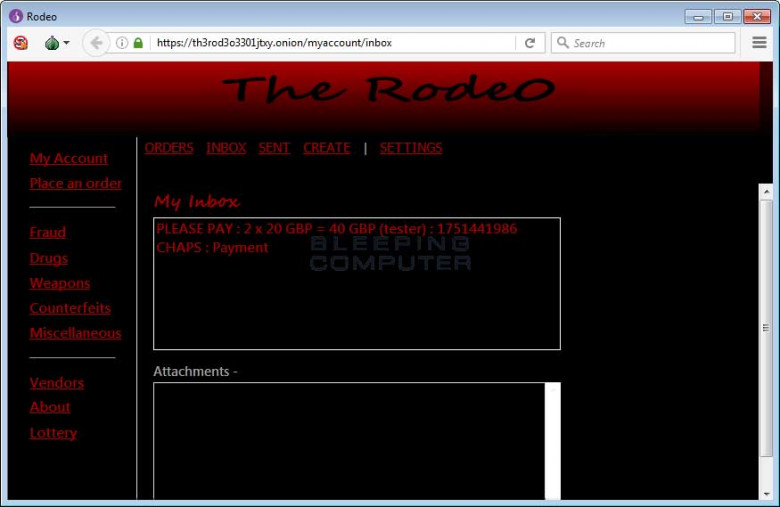Show site information via the info icon
The width and height of the screenshot is (780, 507).
coord(122,43)
